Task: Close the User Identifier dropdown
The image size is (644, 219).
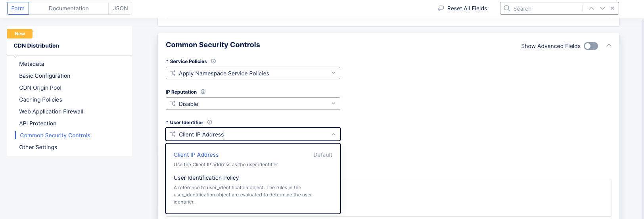Action: 333,134
